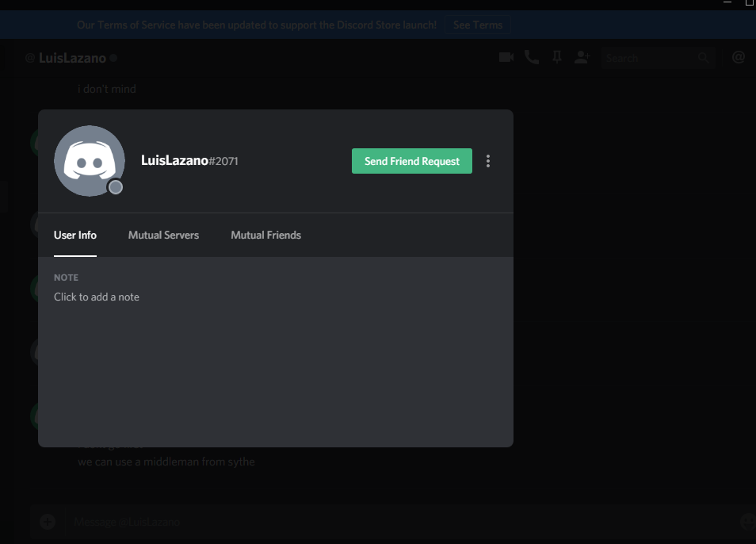Click Send Friend Request button

click(x=412, y=161)
